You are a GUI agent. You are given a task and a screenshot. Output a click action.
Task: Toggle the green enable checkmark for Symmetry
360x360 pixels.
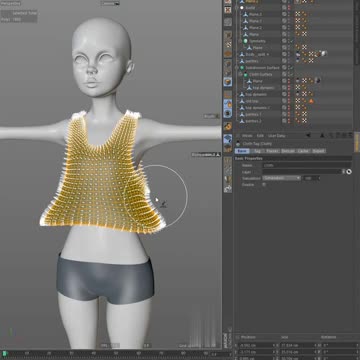pos(292,41)
